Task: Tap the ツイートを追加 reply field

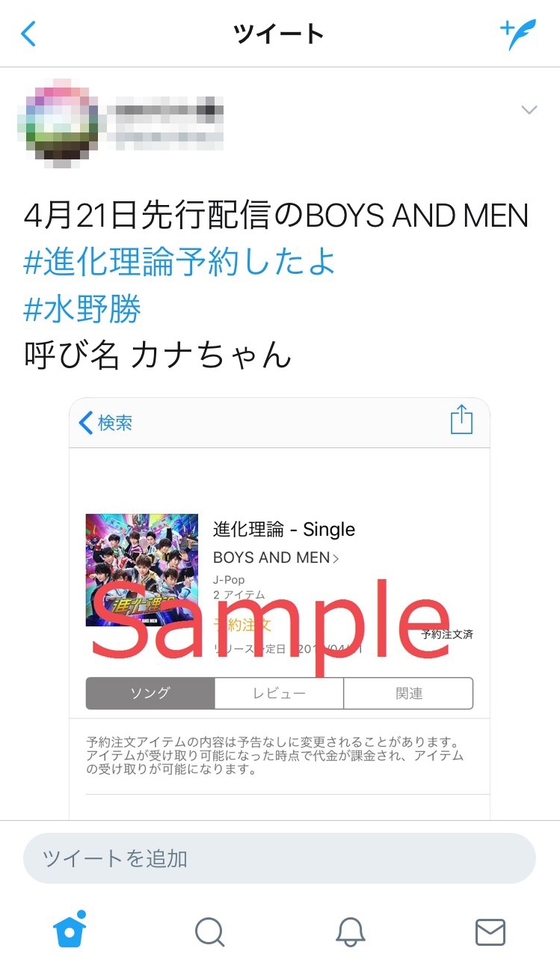Action: click(280, 858)
